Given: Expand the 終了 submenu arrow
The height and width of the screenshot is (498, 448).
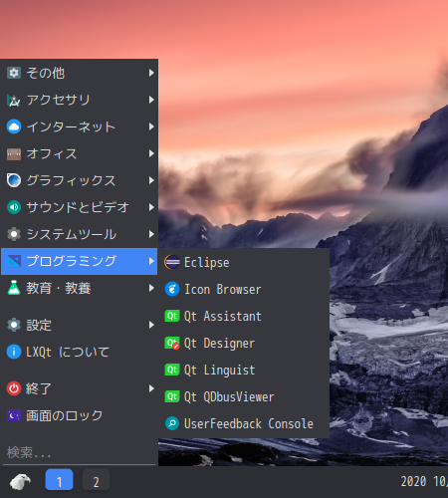Looking at the screenshot, I should 151,388.
